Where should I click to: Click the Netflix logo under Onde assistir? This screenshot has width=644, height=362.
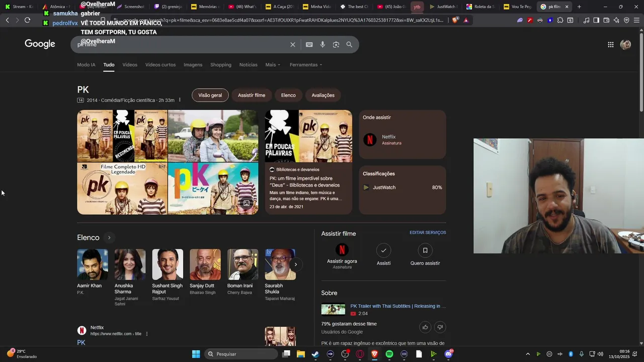pos(370,140)
